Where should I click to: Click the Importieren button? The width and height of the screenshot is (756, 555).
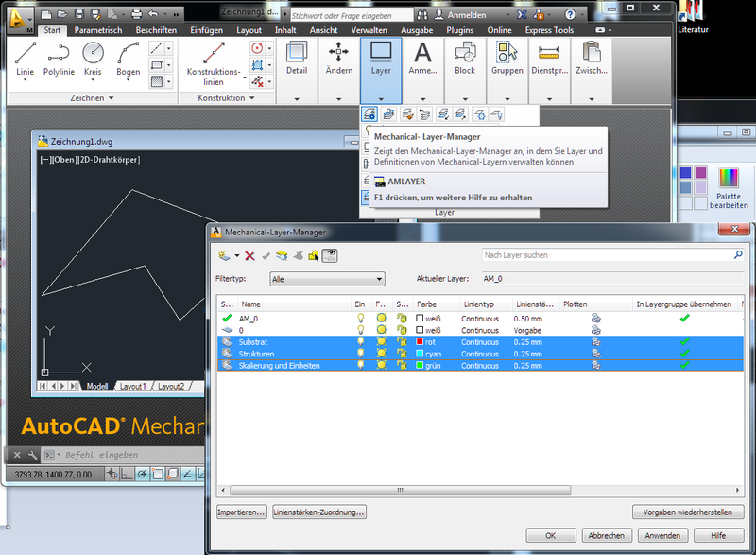point(241,512)
